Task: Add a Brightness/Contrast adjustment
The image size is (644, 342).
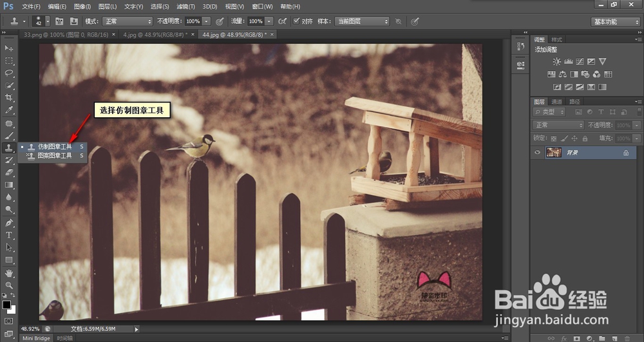Action: (556, 62)
